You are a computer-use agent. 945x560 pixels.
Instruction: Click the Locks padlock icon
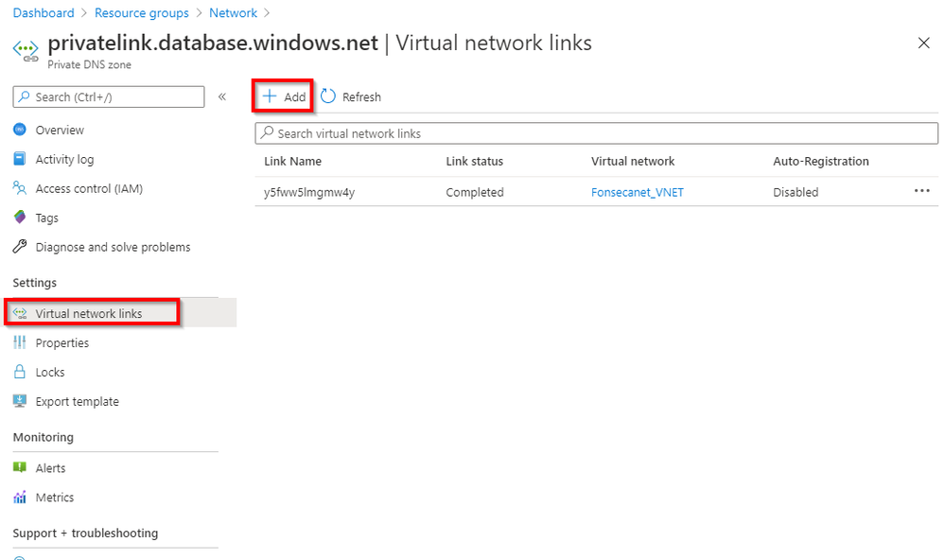coord(20,372)
